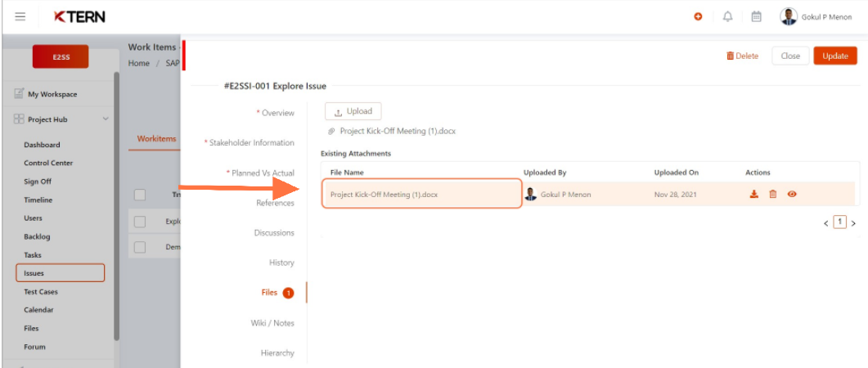Go to the previous attachments page arrow
This screenshot has width=868, height=368.
826,223
